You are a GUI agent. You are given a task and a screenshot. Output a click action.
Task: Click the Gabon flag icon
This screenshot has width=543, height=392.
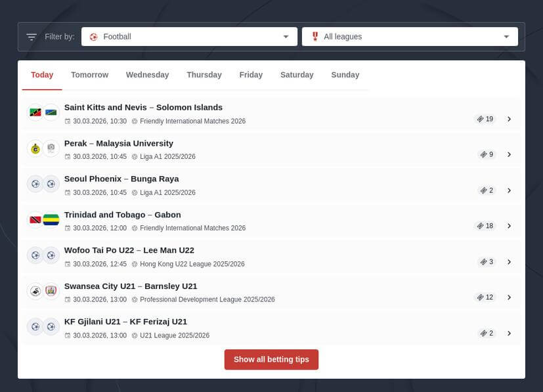click(x=51, y=220)
